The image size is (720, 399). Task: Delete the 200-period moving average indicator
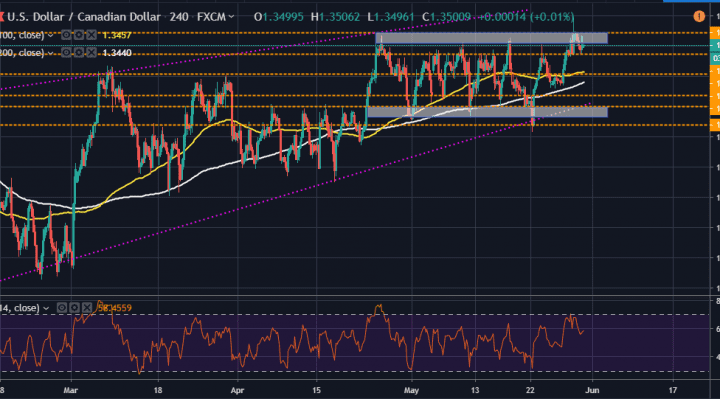pos(91,53)
